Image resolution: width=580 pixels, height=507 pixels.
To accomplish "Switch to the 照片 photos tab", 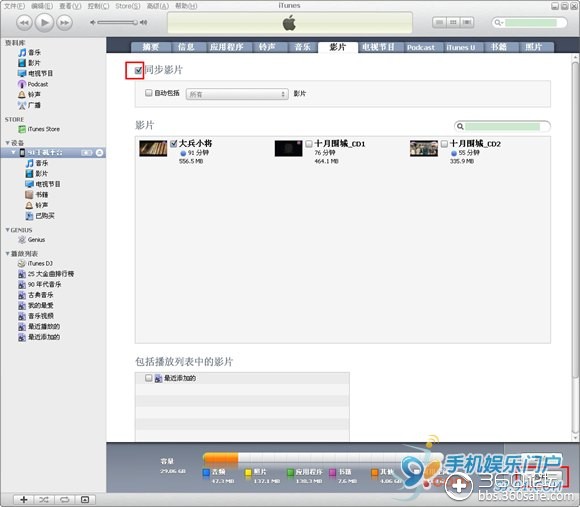I will tap(533, 47).
